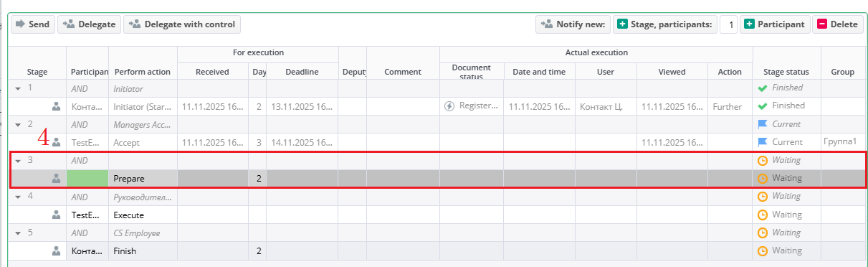Click the Accept action cell
This screenshot has width=868, height=267.
click(143, 142)
